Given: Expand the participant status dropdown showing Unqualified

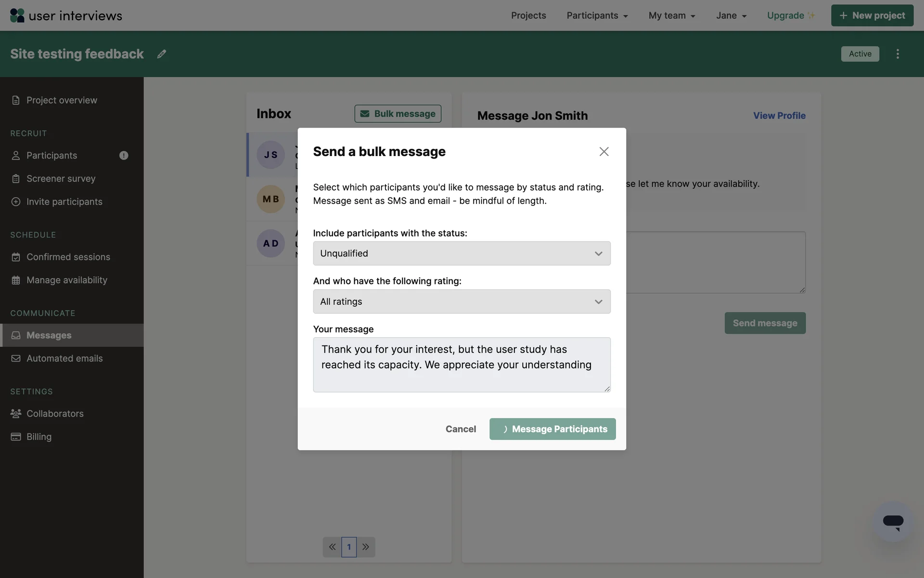Looking at the screenshot, I should (462, 253).
